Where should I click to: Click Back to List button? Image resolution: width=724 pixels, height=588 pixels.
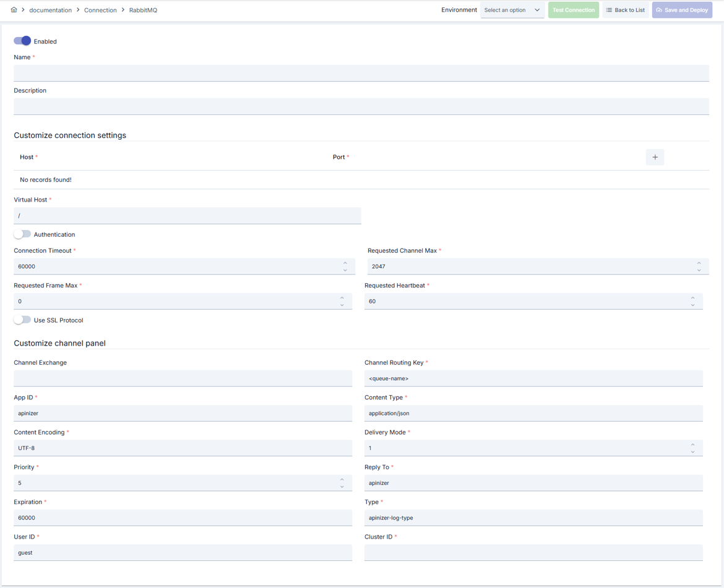pos(626,10)
